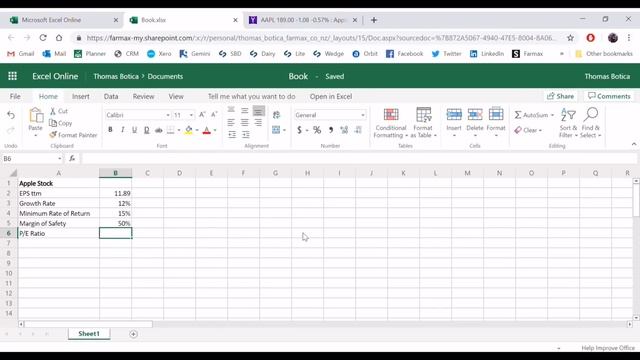This screenshot has width=640, height=360.
Task: Decrease decimal places
Action: (x=358, y=130)
